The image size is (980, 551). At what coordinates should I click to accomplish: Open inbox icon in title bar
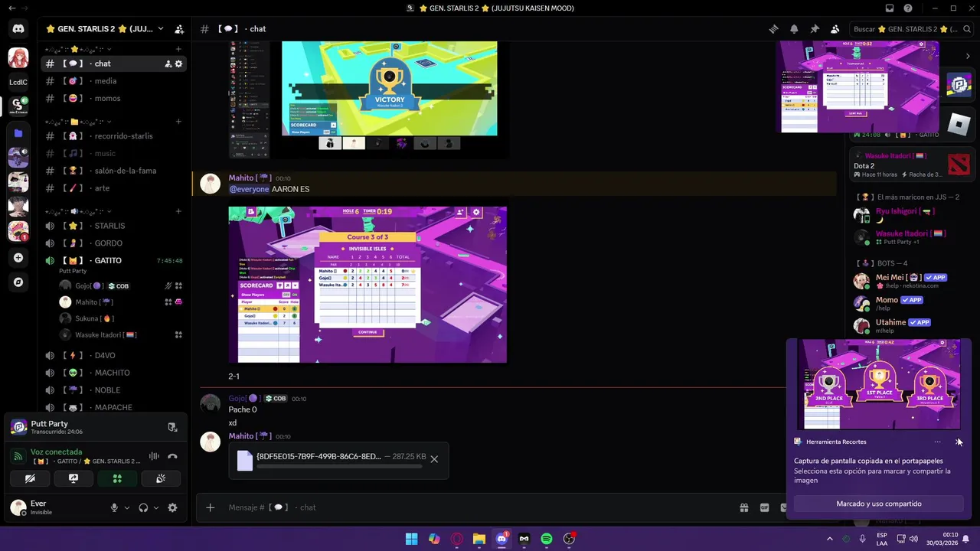tap(890, 8)
